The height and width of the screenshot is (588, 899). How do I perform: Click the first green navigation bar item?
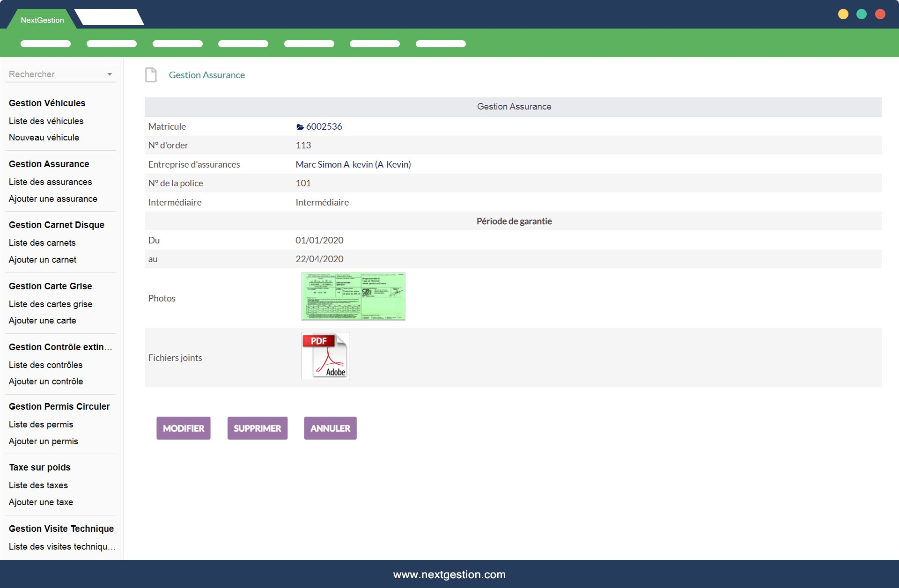[45, 44]
